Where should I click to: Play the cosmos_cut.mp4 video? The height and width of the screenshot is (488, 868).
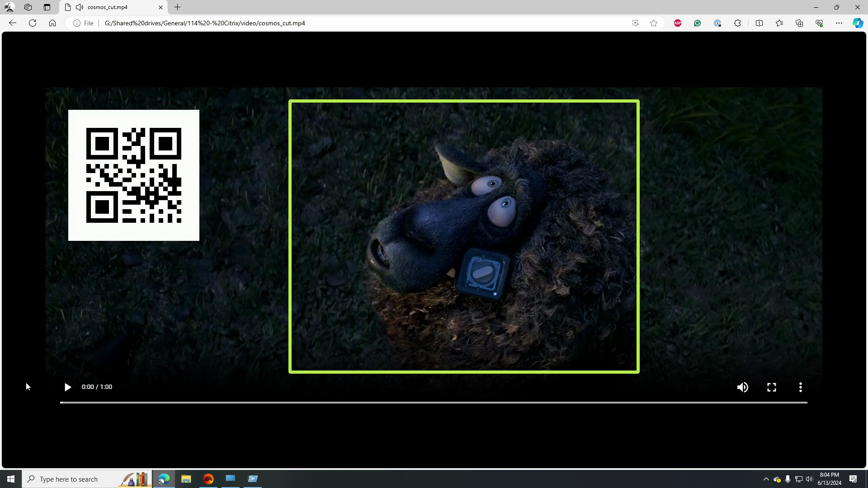point(67,387)
